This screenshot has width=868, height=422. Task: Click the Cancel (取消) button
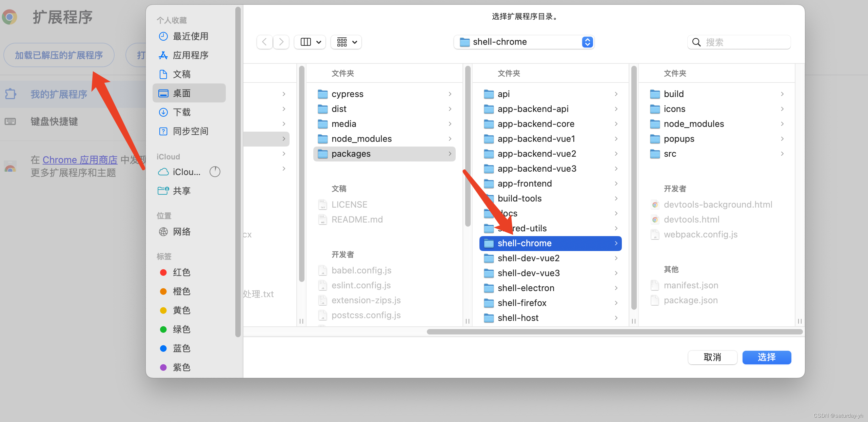(712, 357)
